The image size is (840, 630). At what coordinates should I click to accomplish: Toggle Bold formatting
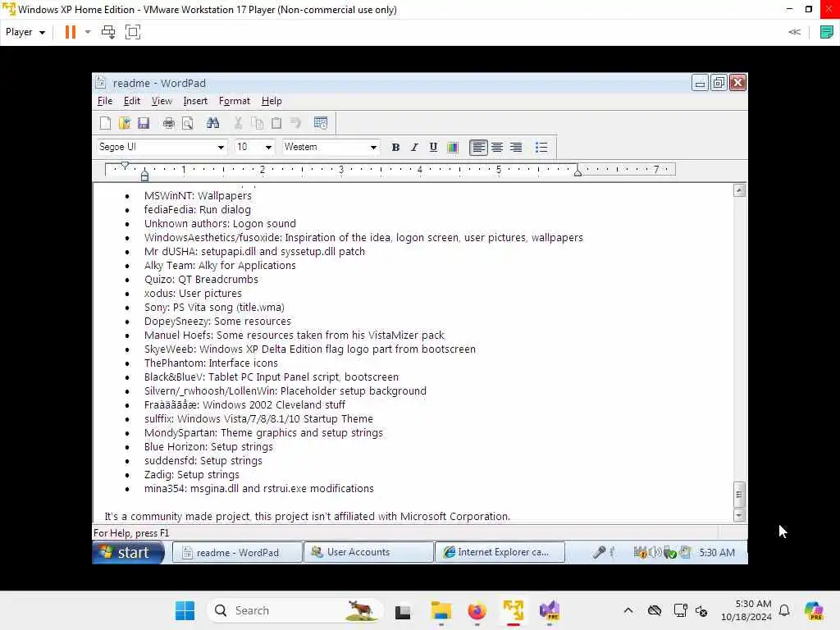[395, 148]
